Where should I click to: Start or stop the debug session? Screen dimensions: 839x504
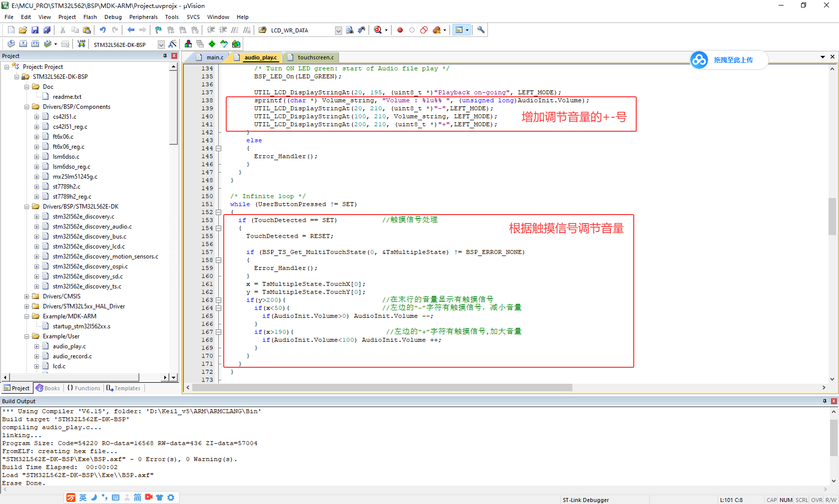(378, 30)
